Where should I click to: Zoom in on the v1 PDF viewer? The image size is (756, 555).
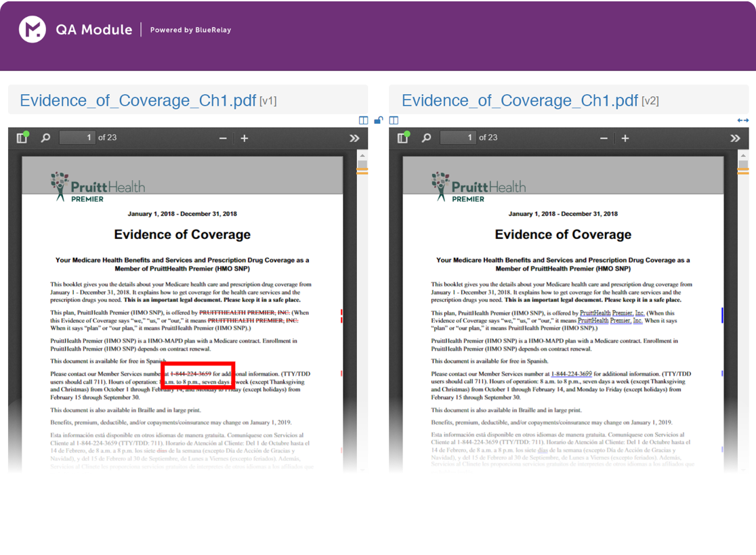(x=245, y=138)
